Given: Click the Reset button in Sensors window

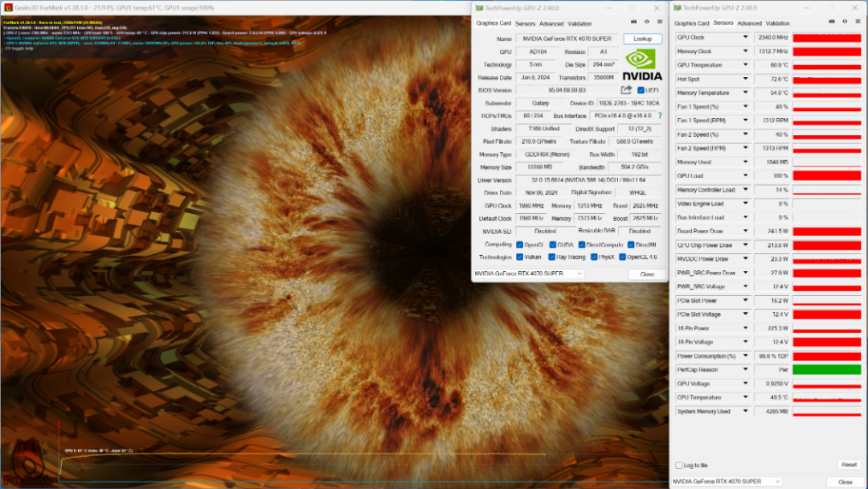Looking at the screenshot, I should click(850, 465).
